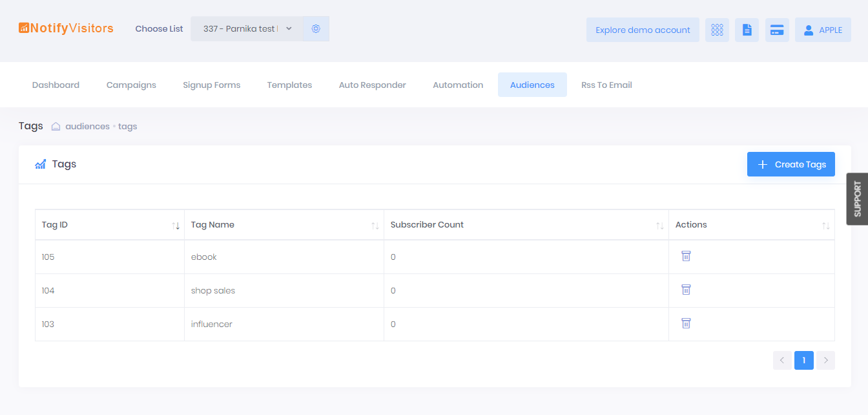Open the list settings gear icon

point(316,29)
